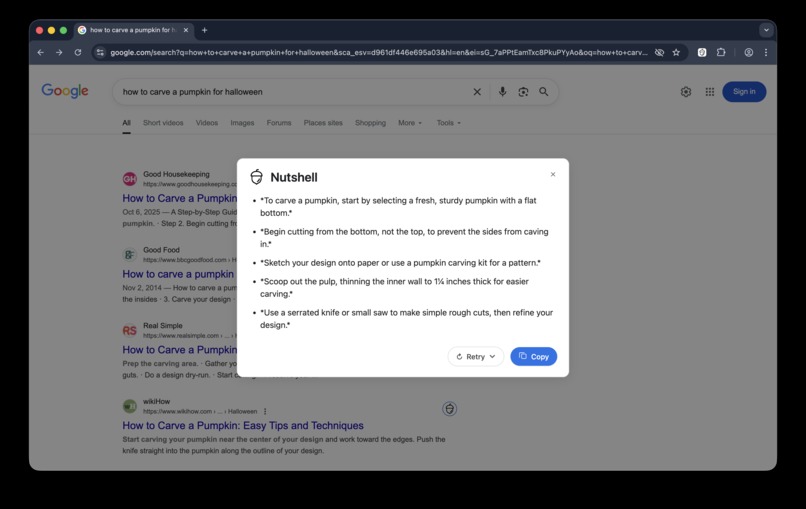Click the Good Housekeeping favicon

130,179
